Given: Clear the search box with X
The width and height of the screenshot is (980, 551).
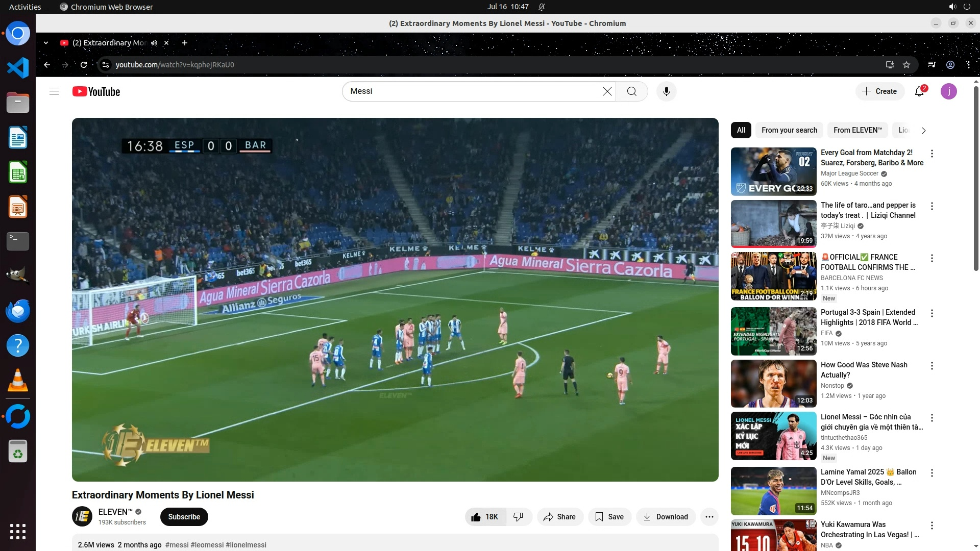Looking at the screenshot, I should 607,91.
